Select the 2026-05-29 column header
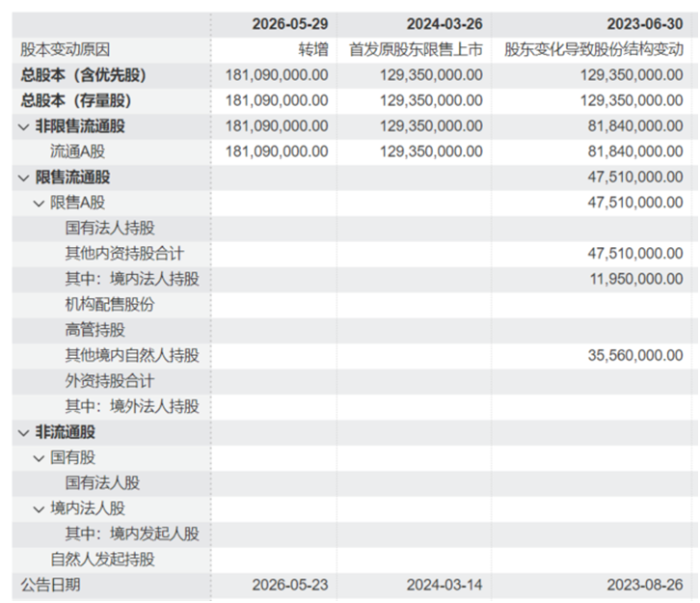This screenshot has height=603, width=700. coord(290,24)
